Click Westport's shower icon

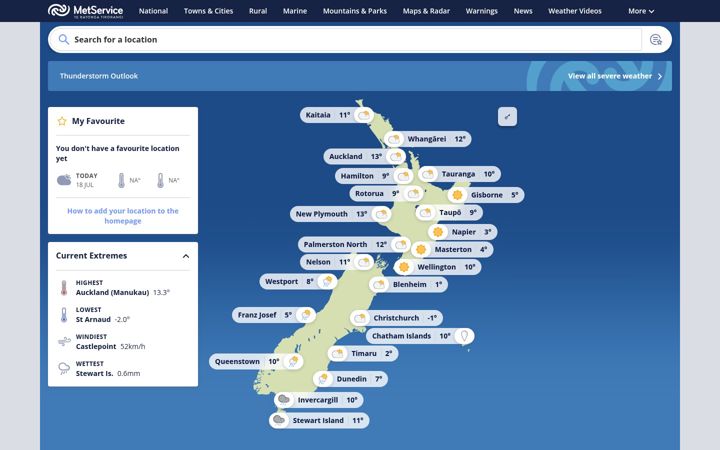tap(327, 281)
